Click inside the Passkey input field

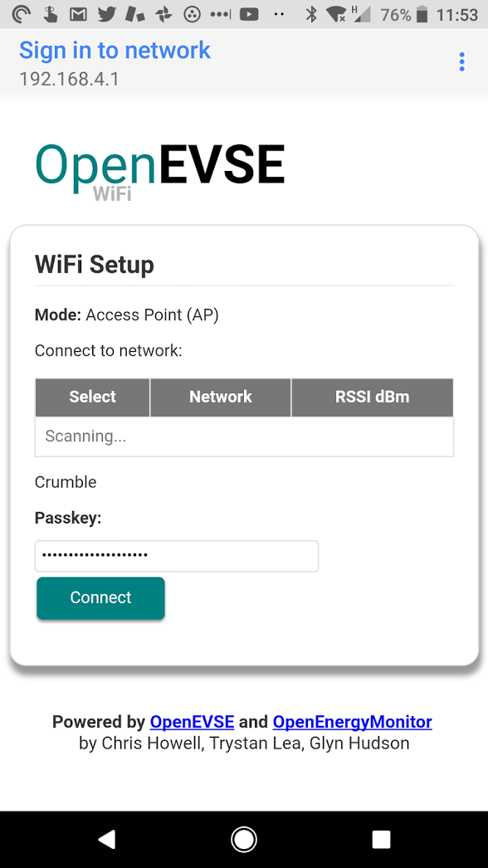pos(176,556)
